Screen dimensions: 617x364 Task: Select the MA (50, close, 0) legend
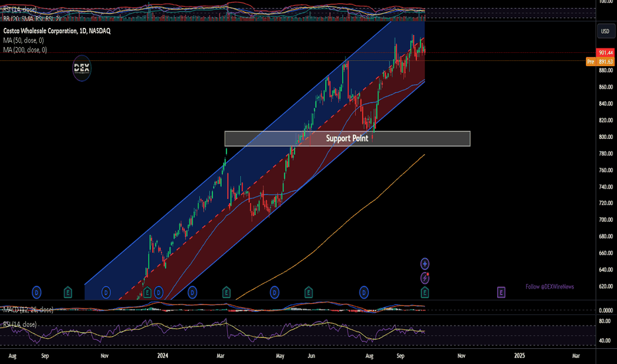[24, 40]
